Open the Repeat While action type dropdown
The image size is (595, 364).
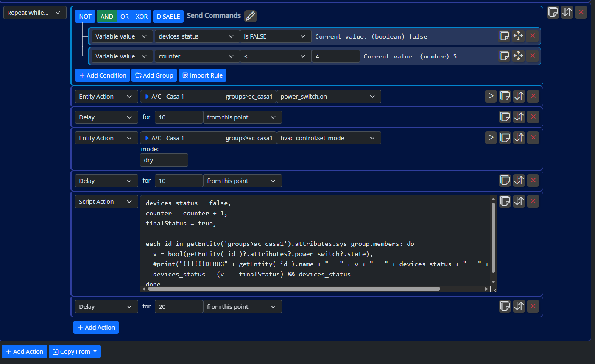34,13
